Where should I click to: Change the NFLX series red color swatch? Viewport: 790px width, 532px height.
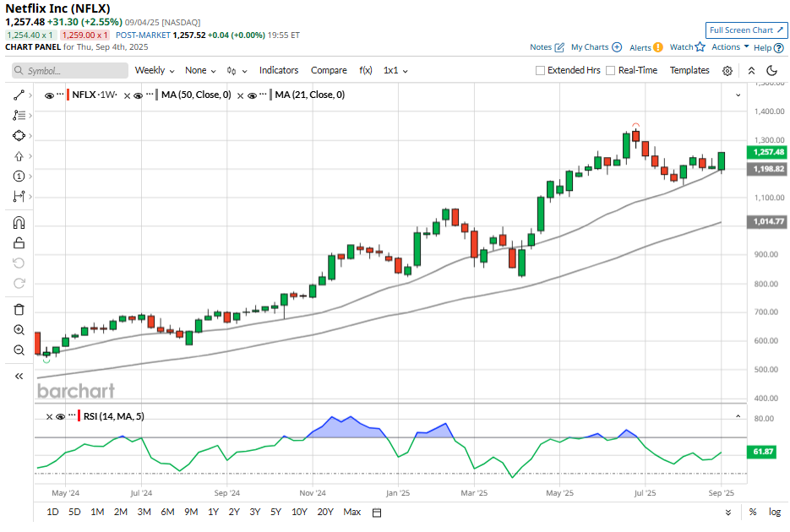(x=68, y=95)
